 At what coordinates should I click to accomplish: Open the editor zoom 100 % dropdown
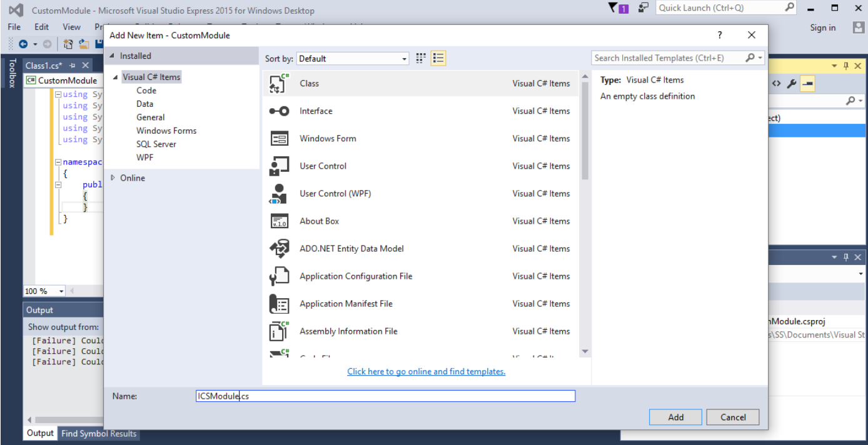point(61,291)
